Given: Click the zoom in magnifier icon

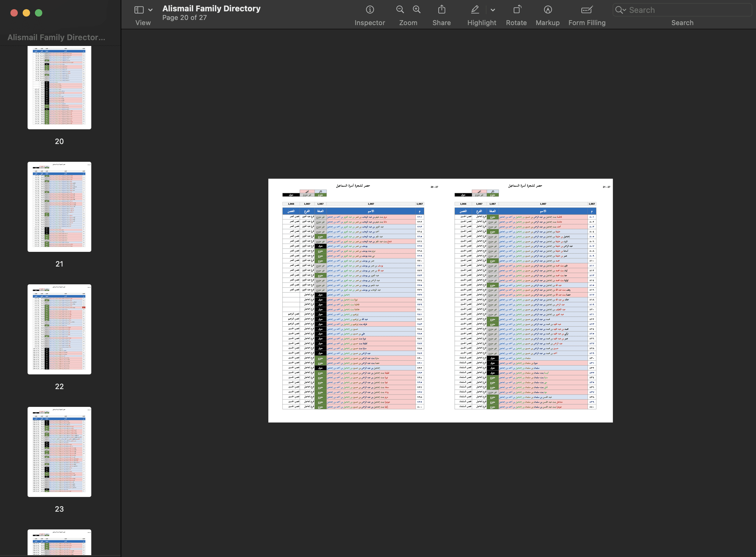Looking at the screenshot, I should click(417, 10).
